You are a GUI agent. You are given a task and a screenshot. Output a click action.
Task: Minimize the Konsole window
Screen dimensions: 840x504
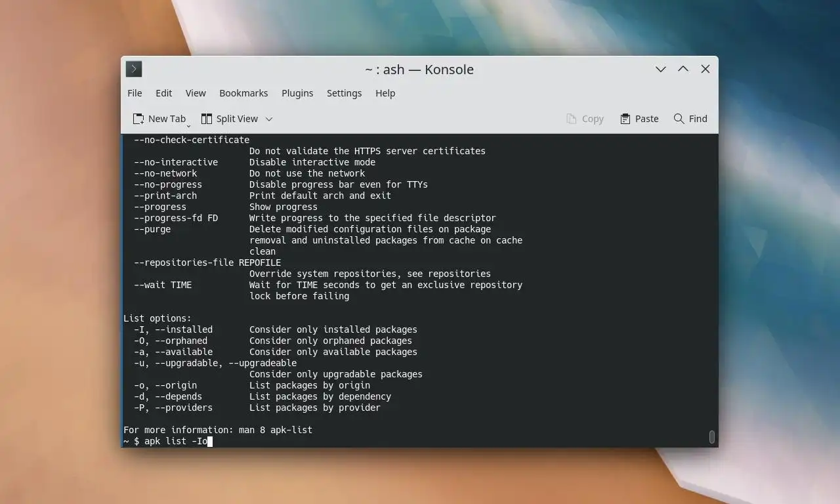(661, 69)
